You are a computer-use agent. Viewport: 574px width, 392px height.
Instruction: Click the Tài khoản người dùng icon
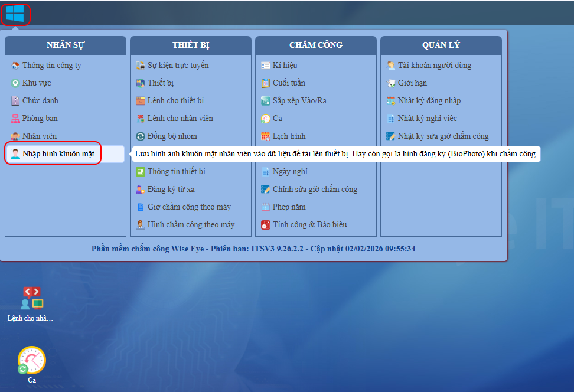pyautogui.click(x=391, y=66)
